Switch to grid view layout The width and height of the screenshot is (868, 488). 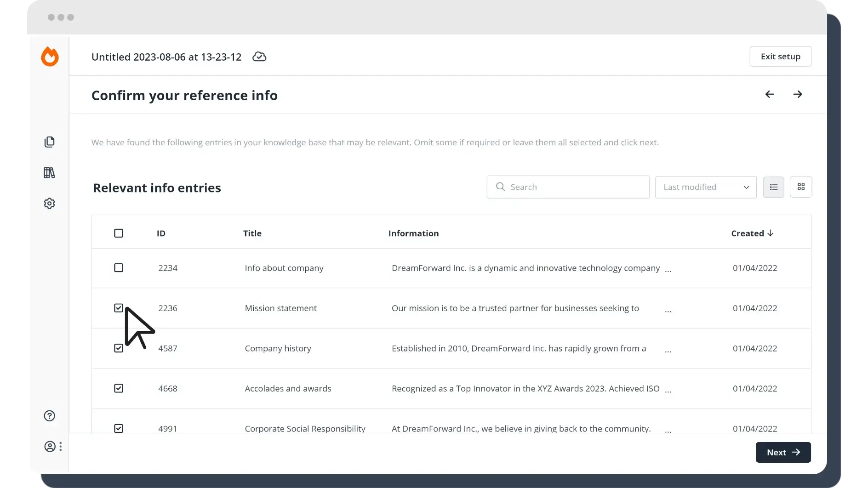point(801,187)
